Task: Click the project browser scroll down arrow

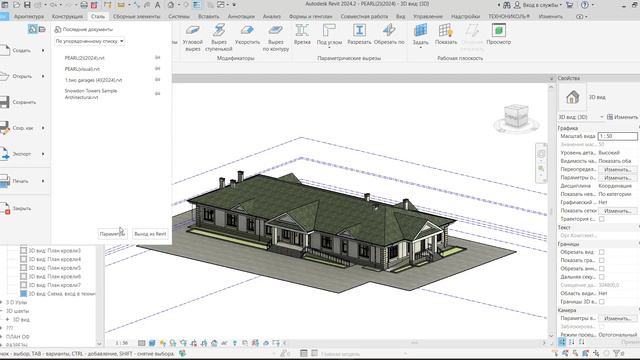Action: tap(99, 344)
